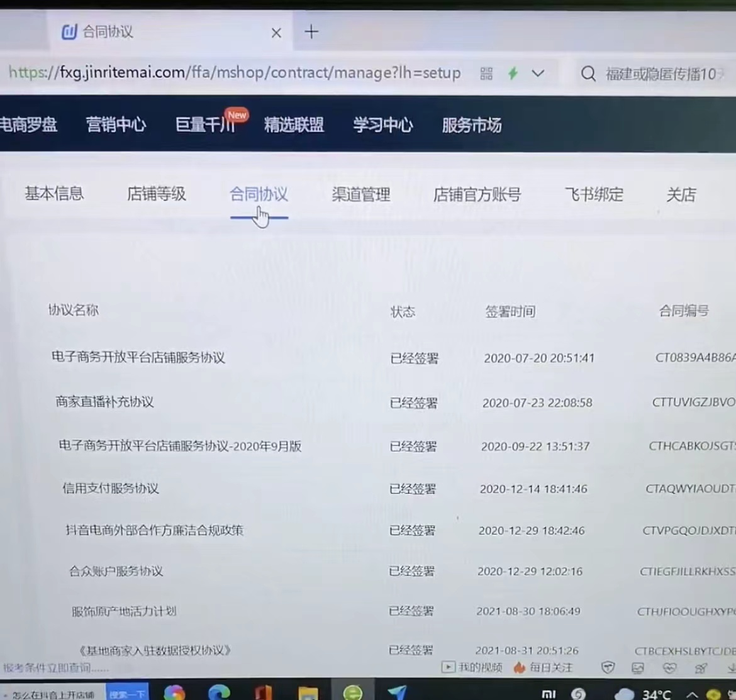Click the green lightning speed-mode icon
The image size is (736, 700).
pos(513,73)
